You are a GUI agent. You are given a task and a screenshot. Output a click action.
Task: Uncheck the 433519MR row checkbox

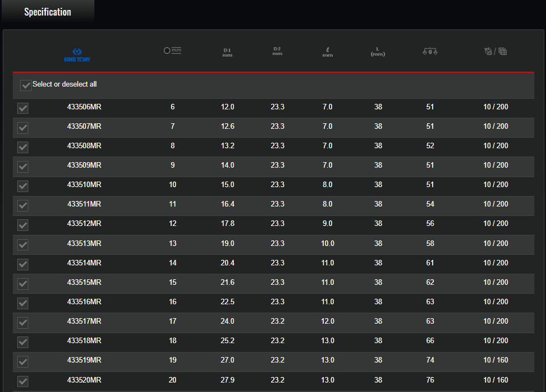(x=23, y=361)
